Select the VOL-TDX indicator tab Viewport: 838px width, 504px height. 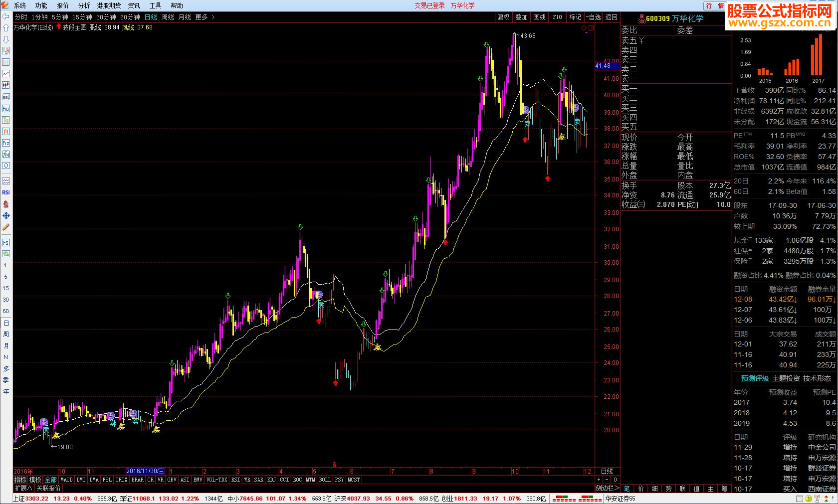point(216,480)
